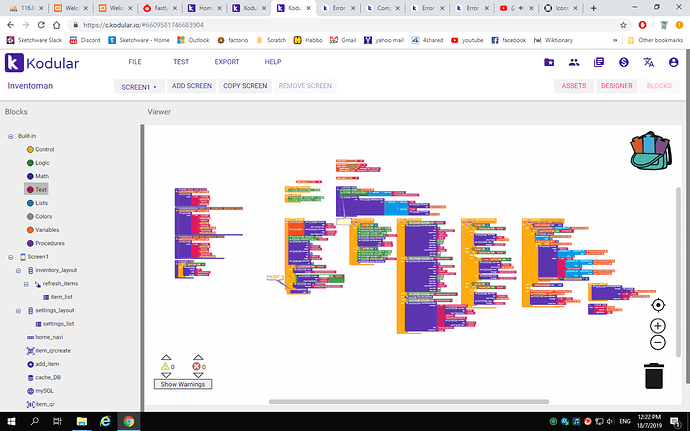Go to next error arrow
This screenshot has width=690, height=431.
point(198,375)
